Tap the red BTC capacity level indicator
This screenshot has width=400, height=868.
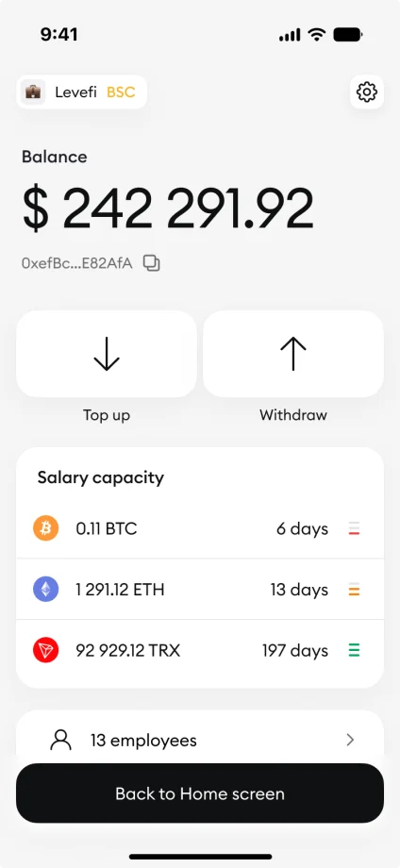pyautogui.click(x=354, y=528)
